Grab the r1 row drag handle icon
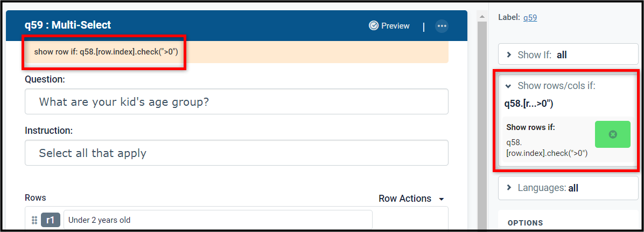644x232 pixels. [x=34, y=220]
